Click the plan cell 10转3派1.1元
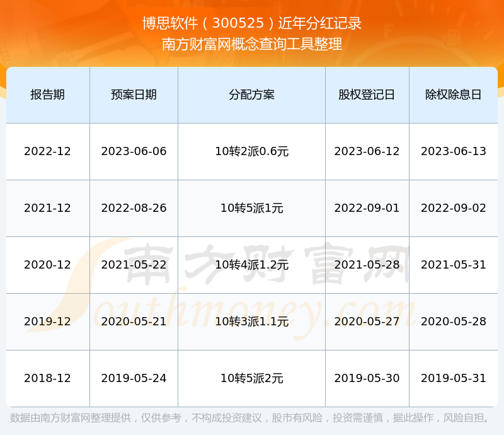This screenshot has height=435, width=504. click(x=251, y=321)
